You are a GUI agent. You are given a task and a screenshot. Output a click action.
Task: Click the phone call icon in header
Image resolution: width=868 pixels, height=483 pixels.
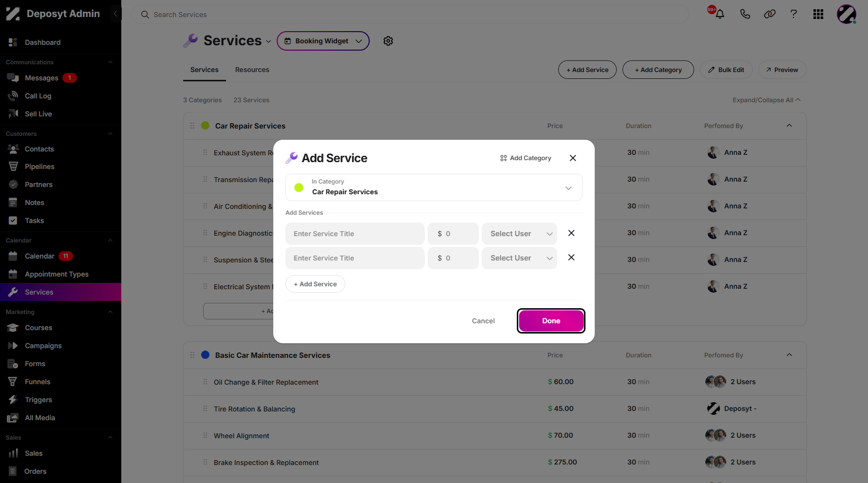click(x=745, y=14)
